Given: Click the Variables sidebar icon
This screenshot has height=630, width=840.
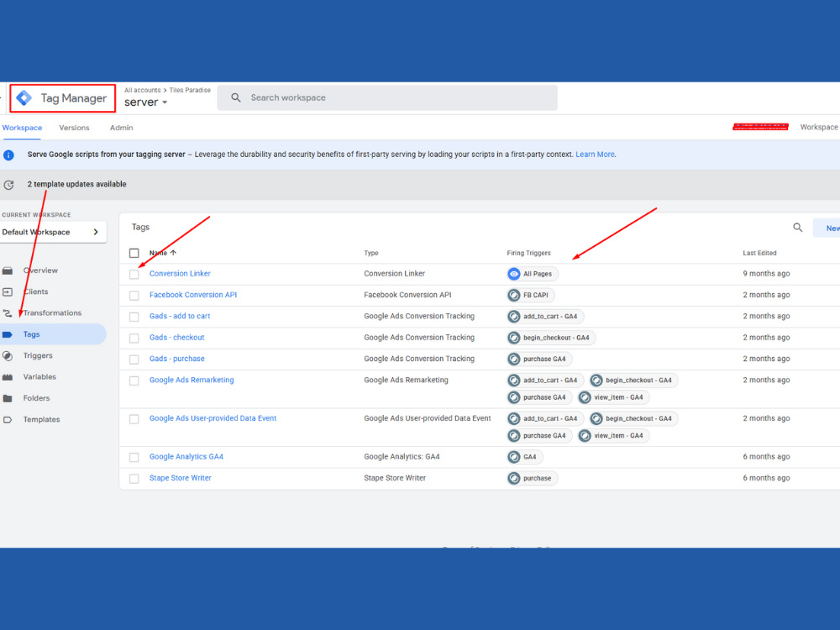Looking at the screenshot, I should (8, 377).
